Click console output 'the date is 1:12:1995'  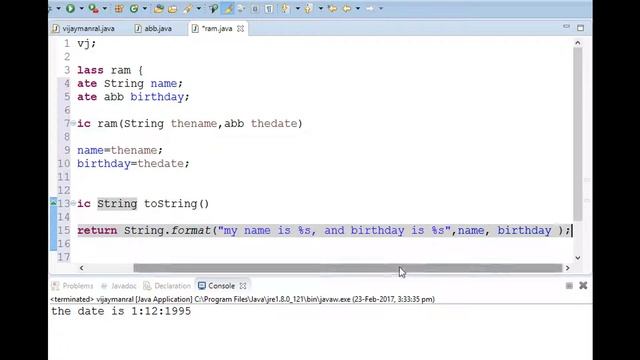121,311
